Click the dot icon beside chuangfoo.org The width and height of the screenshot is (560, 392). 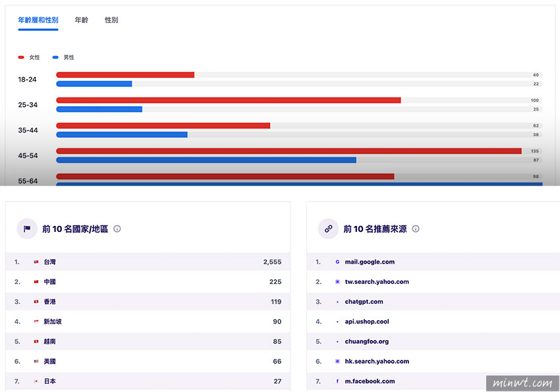pos(337,342)
